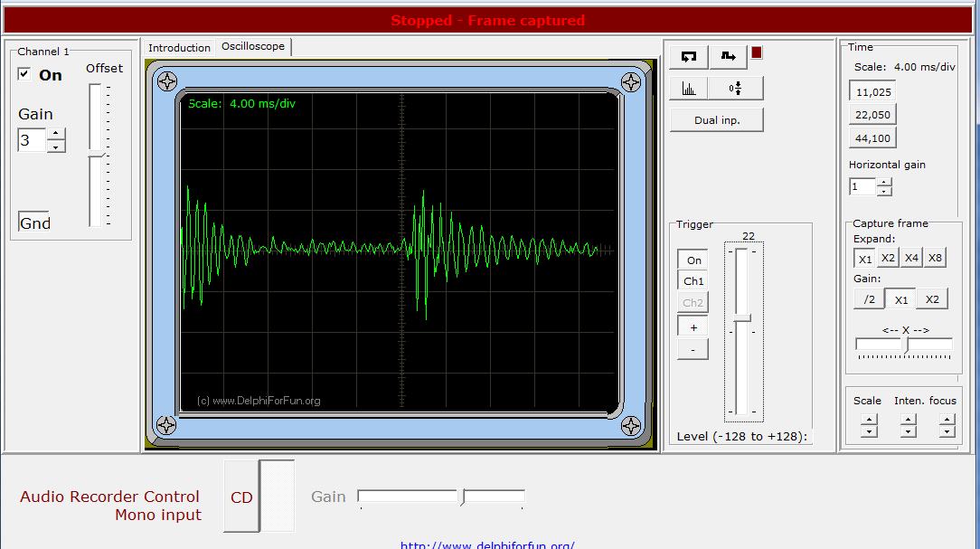Click the Audio Recorder Gain slider
The image size is (980, 549).
point(441,497)
